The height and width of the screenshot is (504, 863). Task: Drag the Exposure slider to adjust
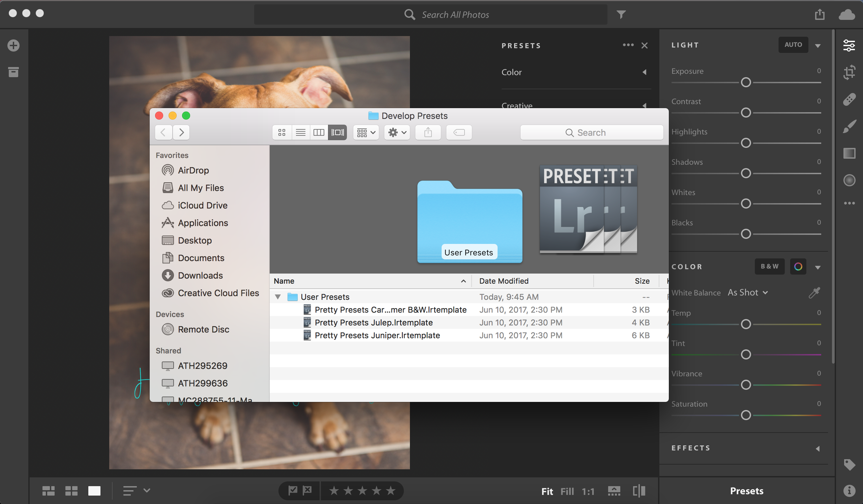coord(746,82)
